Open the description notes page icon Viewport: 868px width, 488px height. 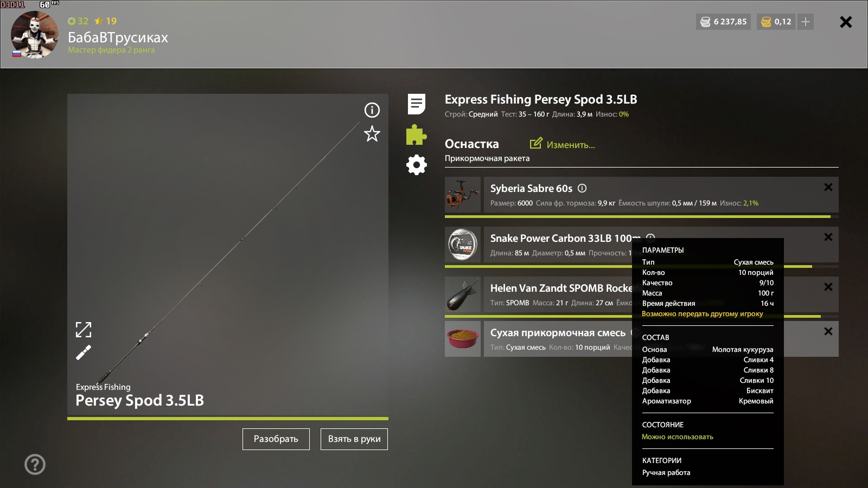[417, 104]
